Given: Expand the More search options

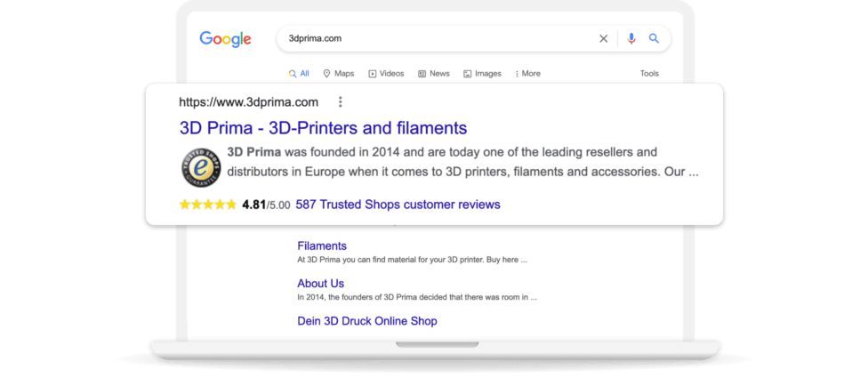Looking at the screenshot, I should pyautogui.click(x=527, y=74).
